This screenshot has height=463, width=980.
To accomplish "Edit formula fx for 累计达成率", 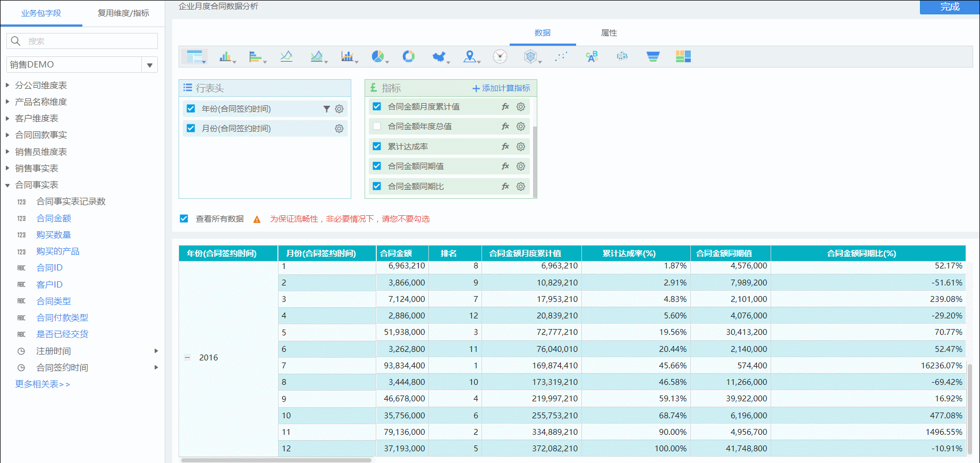I will coord(505,147).
